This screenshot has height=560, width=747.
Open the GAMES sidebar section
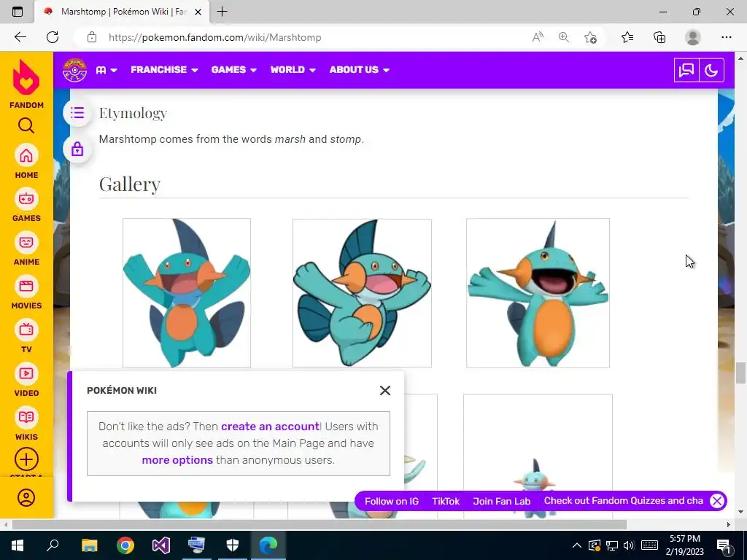point(26,205)
